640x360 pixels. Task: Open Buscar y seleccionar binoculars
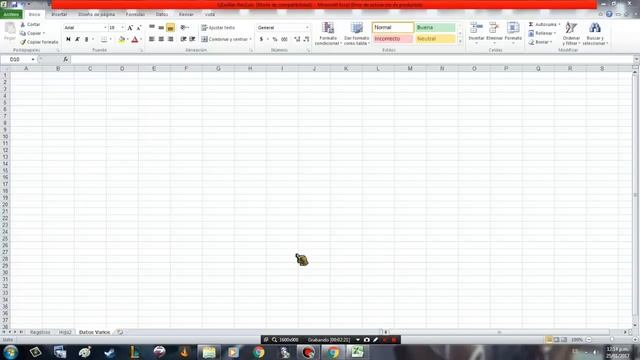(x=595, y=28)
